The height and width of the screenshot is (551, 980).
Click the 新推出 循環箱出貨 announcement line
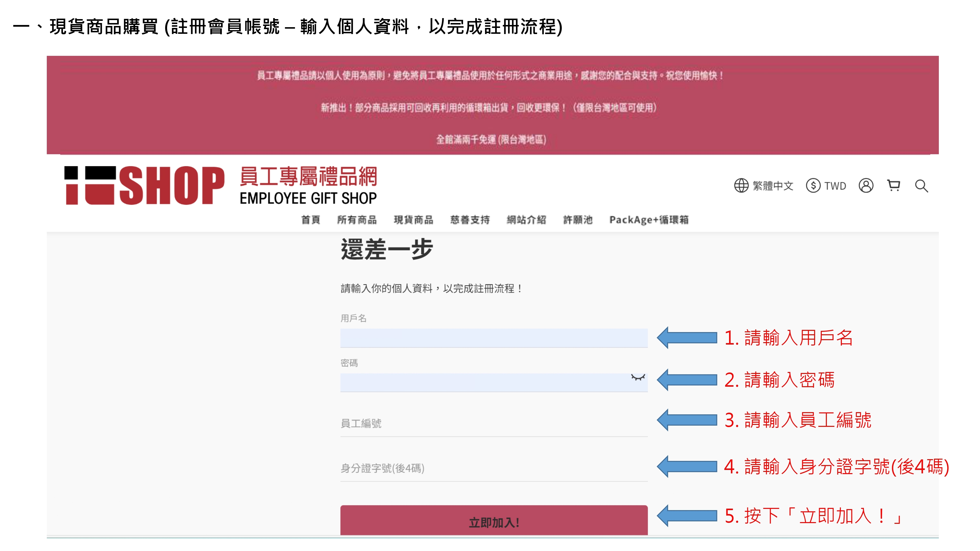point(489,108)
